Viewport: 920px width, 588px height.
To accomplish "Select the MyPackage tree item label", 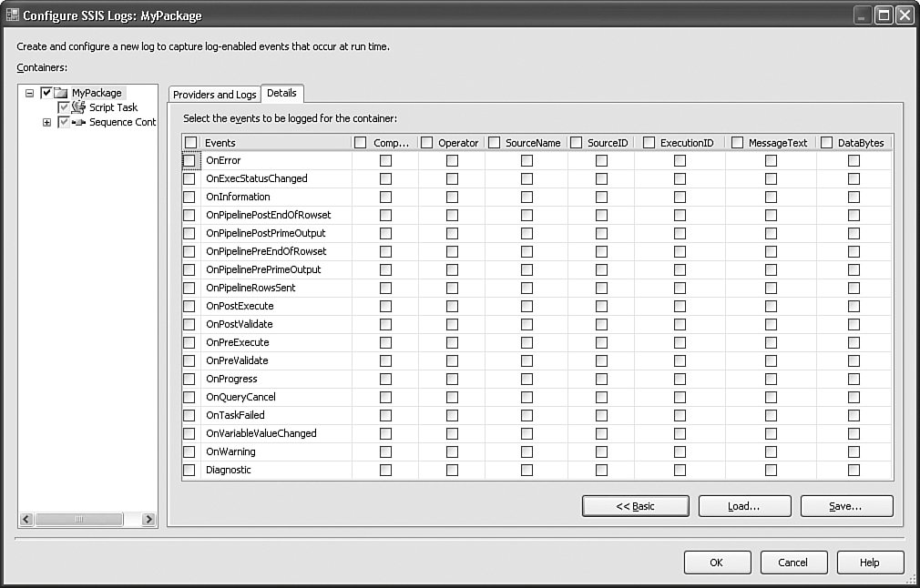I will (x=97, y=93).
